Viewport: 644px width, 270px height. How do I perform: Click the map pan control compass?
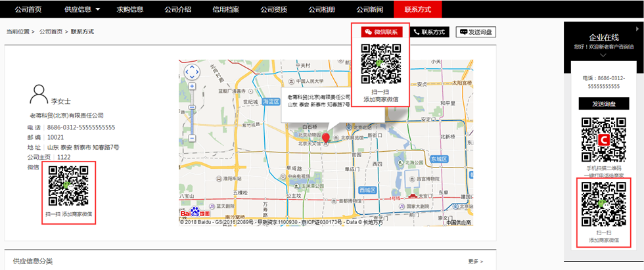click(x=191, y=72)
